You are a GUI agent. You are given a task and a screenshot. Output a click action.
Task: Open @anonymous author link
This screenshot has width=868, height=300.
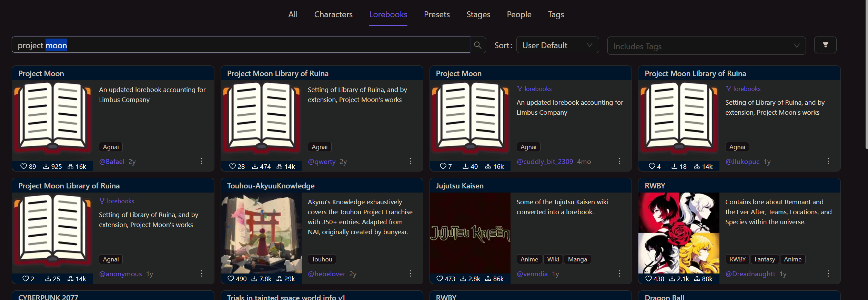120,274
